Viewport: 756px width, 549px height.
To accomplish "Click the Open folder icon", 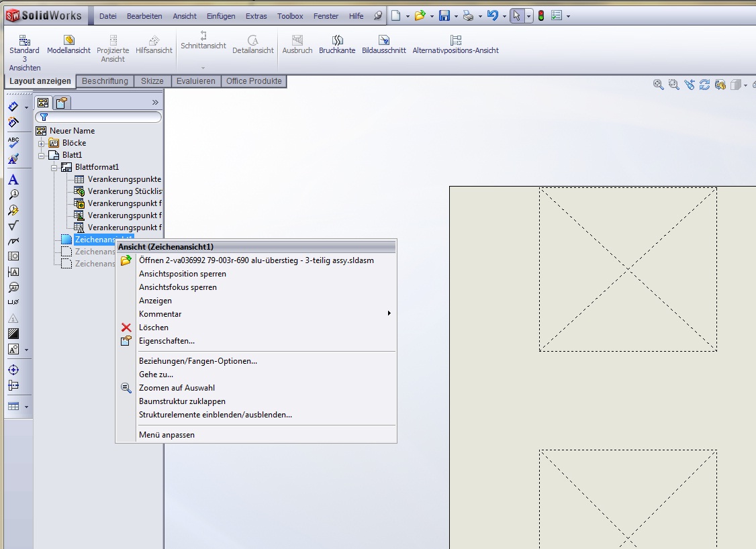I will point(420,16).
